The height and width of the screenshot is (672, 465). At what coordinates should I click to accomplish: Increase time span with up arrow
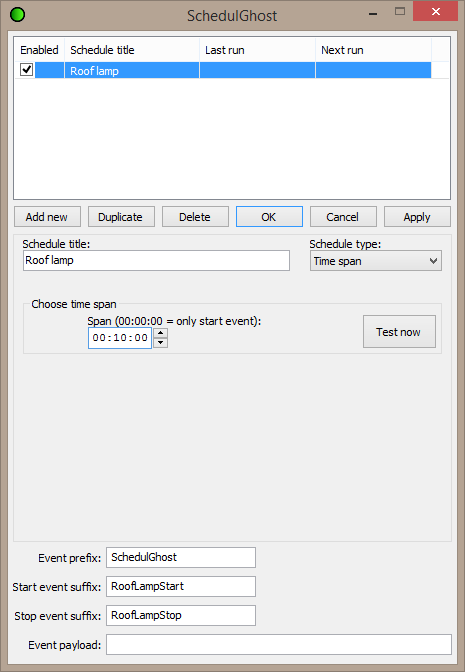click(x=160, y=333)
